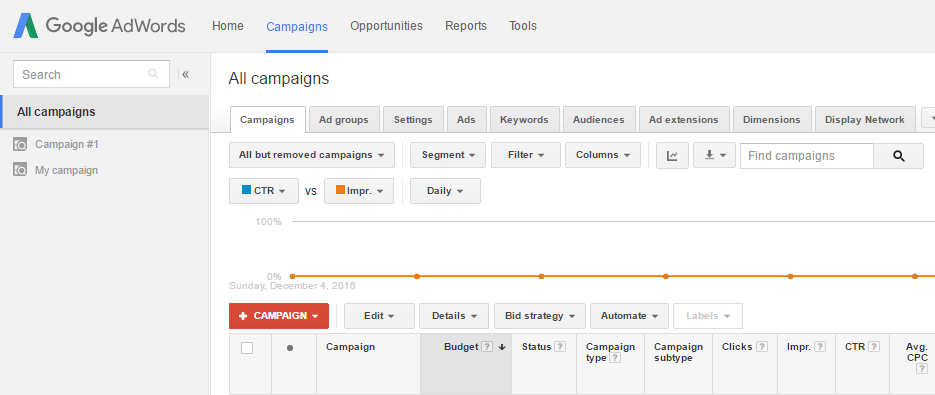The height and width of the screenshot is (395, 935).
Task: Open the Campaigns top menu
Action: tap(297, 27)
